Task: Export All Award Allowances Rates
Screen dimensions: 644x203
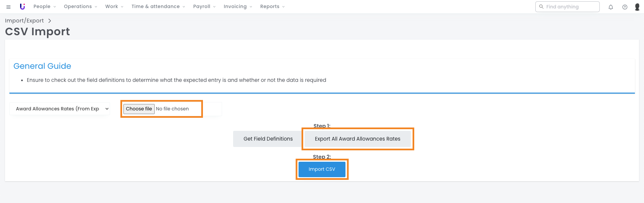Action: point(358,139)
